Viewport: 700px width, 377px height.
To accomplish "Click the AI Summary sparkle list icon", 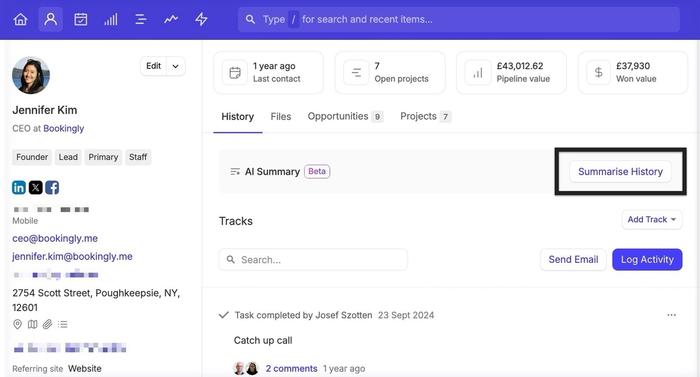I will pos(235,172).
